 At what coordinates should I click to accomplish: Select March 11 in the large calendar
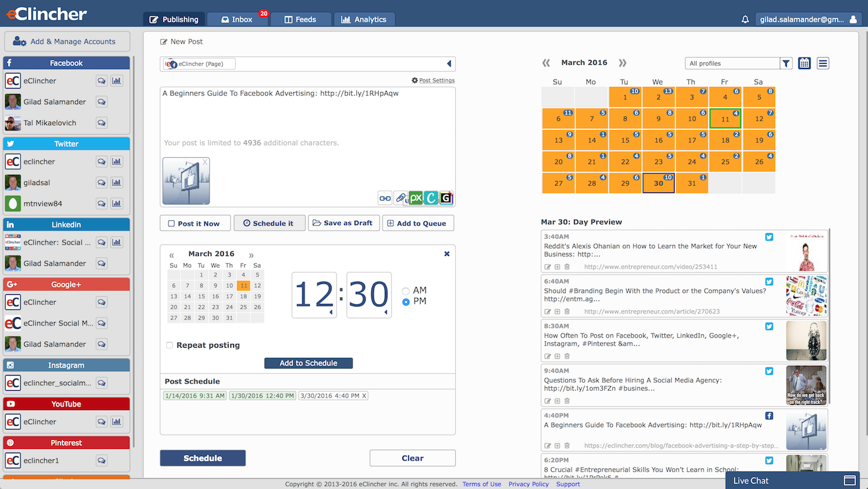tap(726, 119)
